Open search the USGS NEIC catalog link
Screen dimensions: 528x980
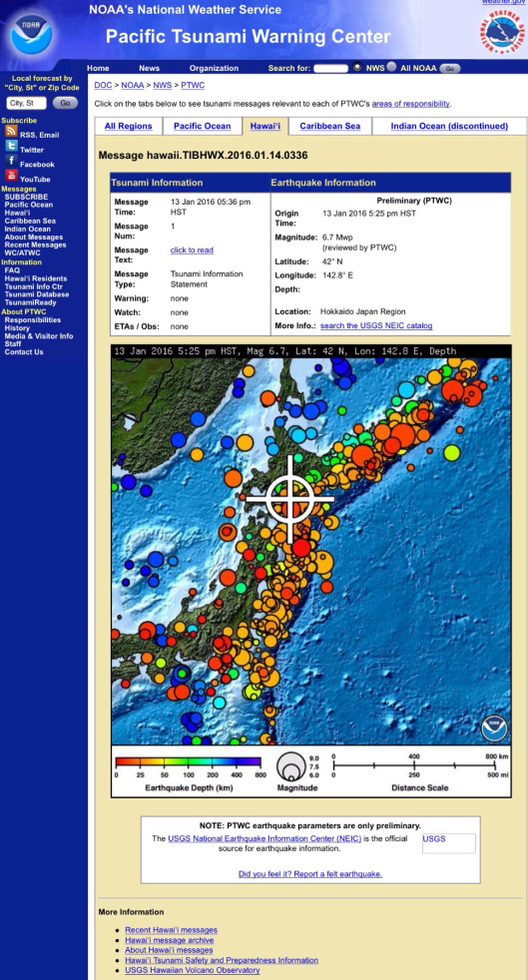(x=376, y=325)
